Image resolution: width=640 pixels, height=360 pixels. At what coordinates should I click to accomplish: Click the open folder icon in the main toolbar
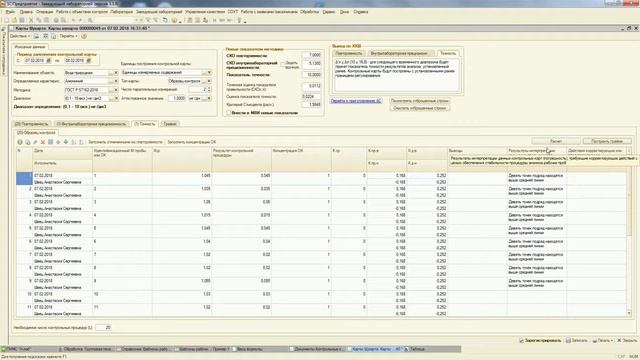click(x=14, y=20)
